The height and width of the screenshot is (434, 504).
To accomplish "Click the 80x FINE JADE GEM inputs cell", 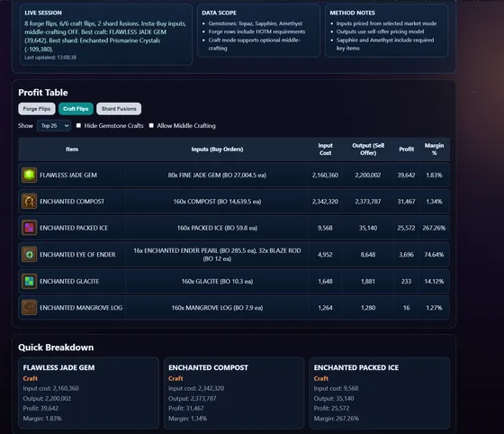I will click(217, 176).
